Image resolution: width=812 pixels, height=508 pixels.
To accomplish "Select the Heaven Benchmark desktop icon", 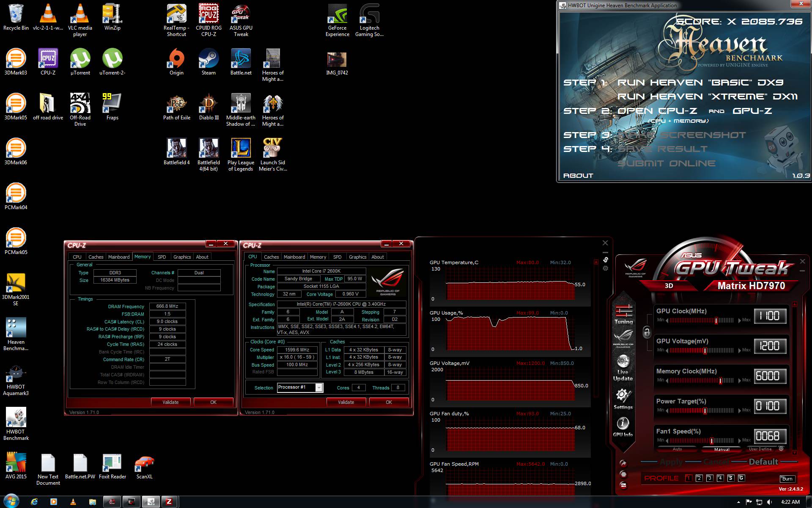I will pyautogui.click(x=16, y=334).
